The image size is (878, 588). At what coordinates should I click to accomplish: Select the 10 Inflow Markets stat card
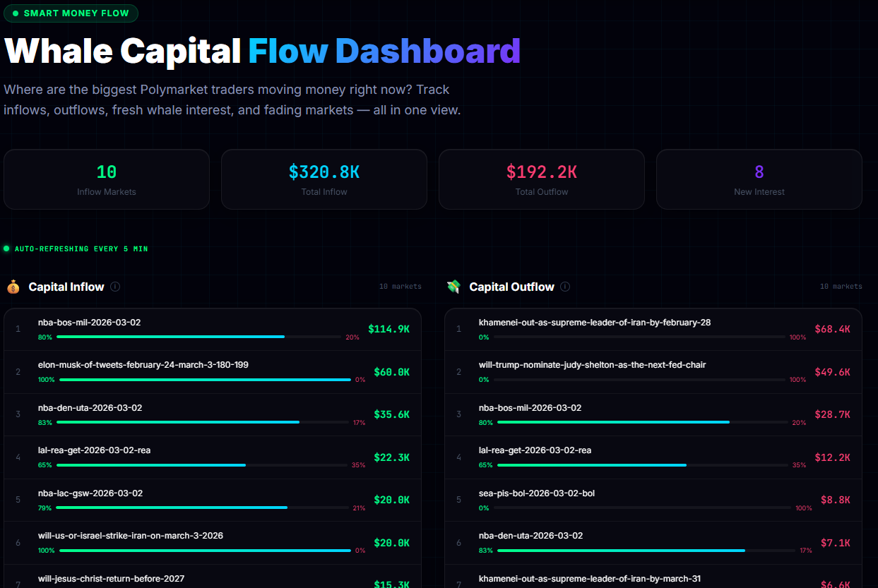click(107, 179)
